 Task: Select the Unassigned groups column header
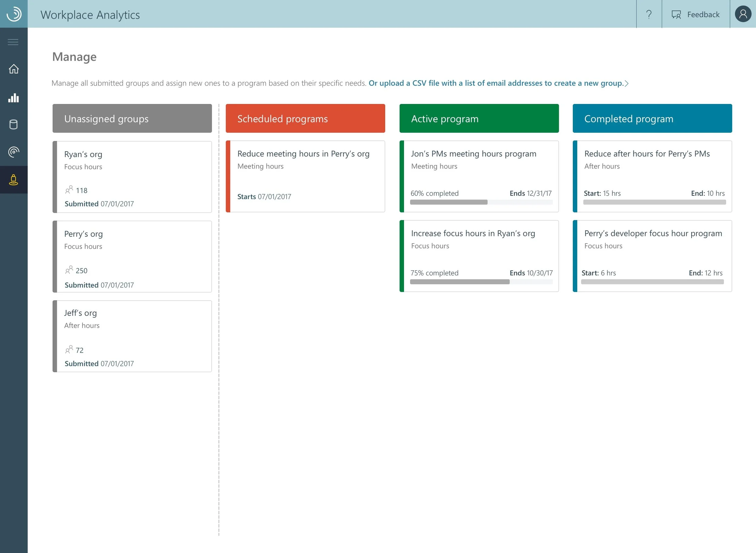coord(132,118)
